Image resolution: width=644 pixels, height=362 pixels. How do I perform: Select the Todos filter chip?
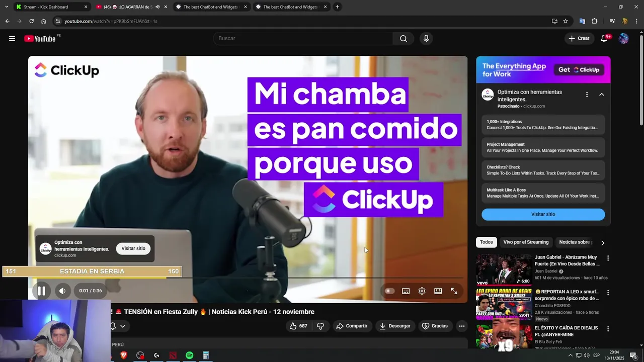(487, 242)
